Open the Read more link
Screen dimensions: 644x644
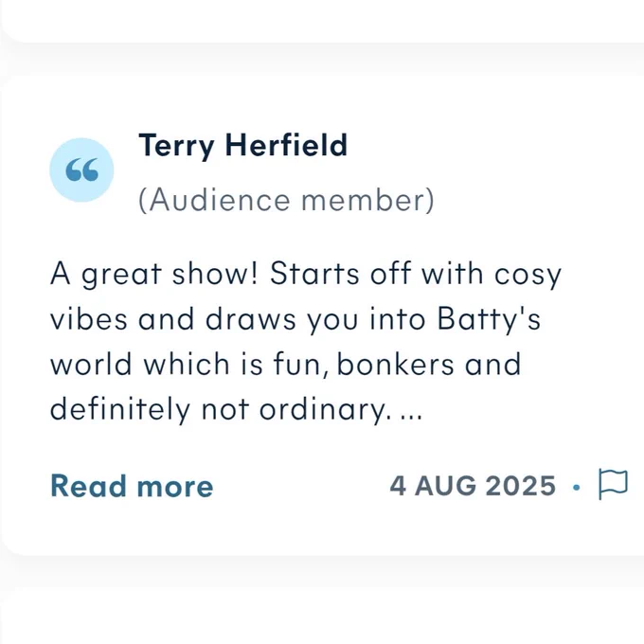pos(132,486)
